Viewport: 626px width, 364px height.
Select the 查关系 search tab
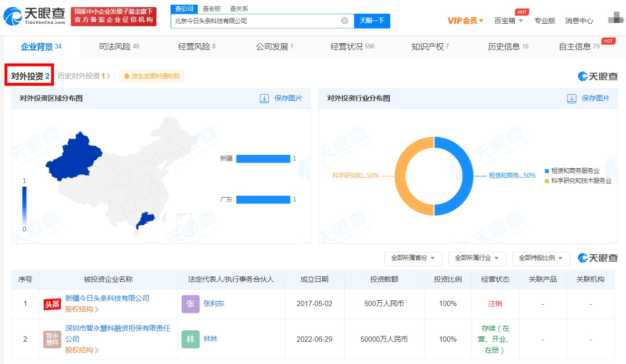(239, 9)
